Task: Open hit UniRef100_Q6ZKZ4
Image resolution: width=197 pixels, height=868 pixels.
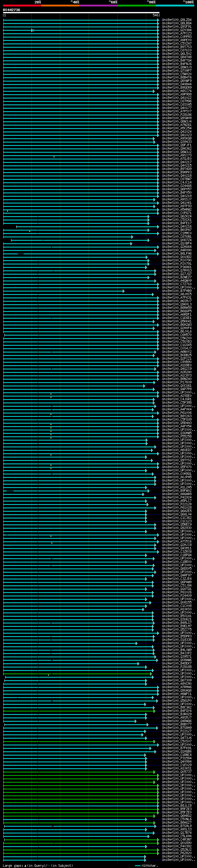Action: [176, 216]
